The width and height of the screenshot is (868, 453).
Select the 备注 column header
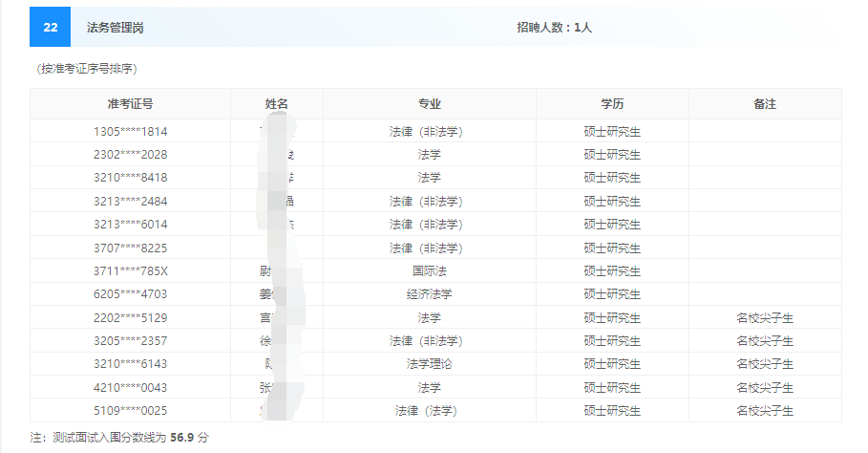[765, 104]
